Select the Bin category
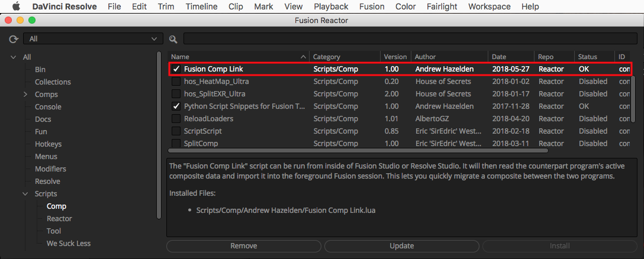 40,70
